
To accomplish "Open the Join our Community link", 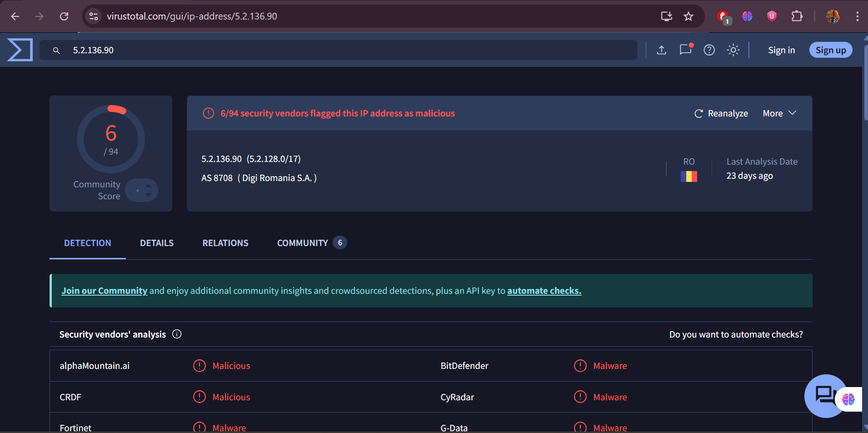I will click(x=104, y=290).
